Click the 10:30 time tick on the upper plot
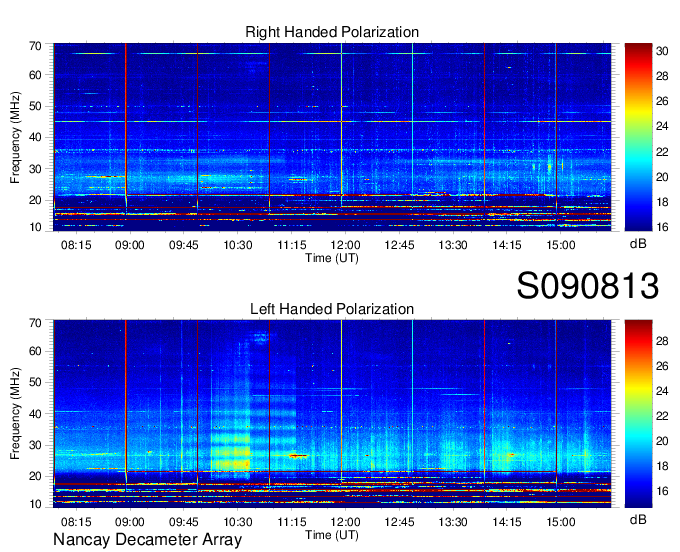680x552 pixels. click(x=238, y=245)
